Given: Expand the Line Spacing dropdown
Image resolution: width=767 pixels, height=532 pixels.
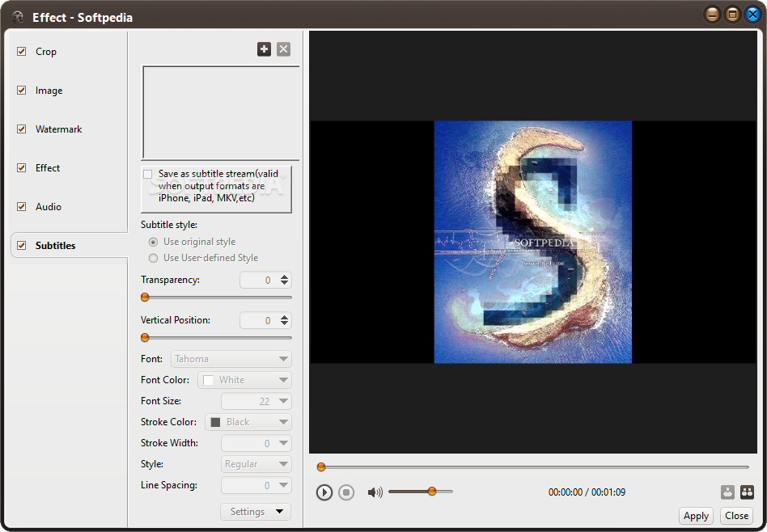Looking at the screenshot, I should (256, 485).
